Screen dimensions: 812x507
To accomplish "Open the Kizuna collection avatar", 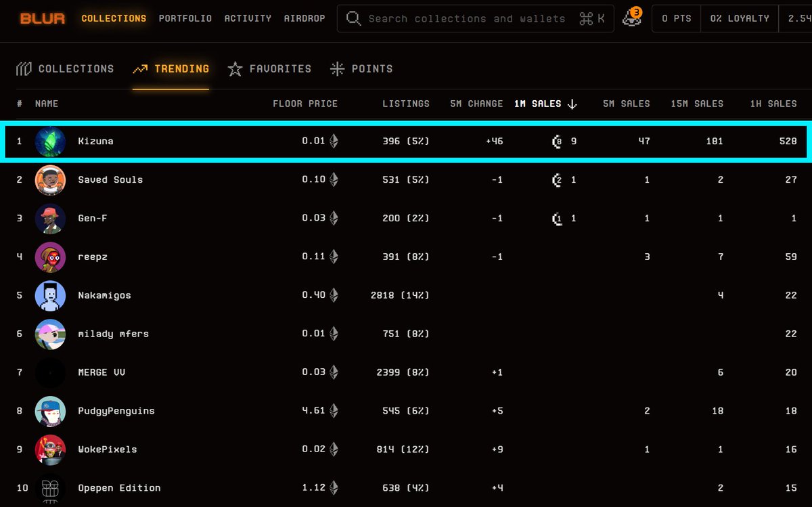I will pyautogui.click(x=50, y=141).
